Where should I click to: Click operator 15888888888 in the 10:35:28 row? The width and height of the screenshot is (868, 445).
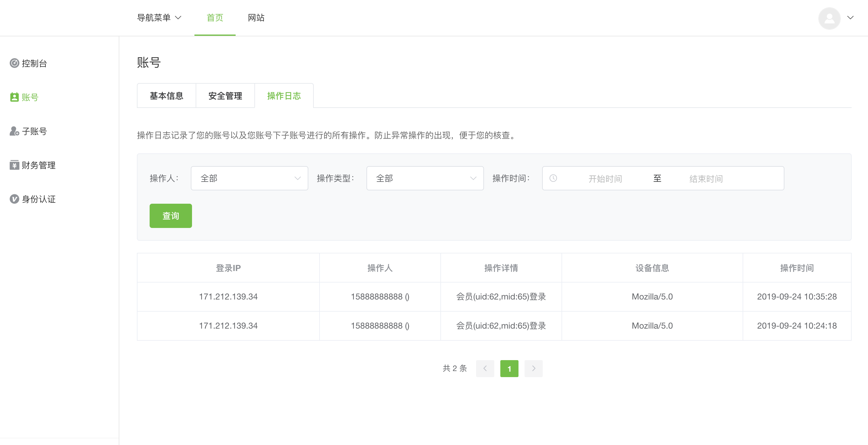tap(380, 296)
